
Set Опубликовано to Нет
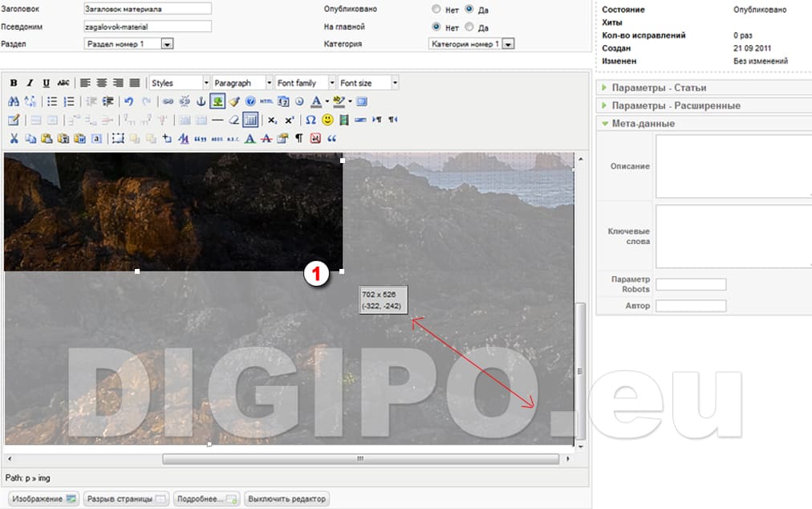point(436,10)
